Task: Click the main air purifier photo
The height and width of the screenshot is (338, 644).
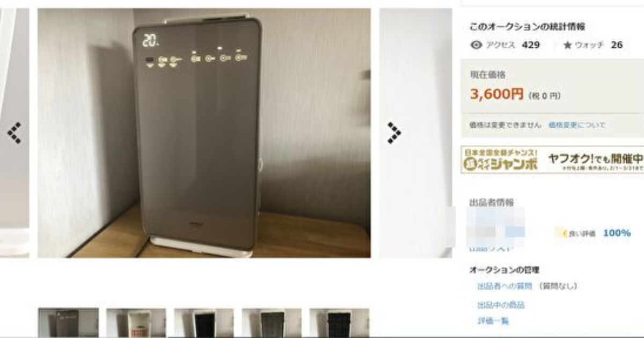Action: pos(204,133)
